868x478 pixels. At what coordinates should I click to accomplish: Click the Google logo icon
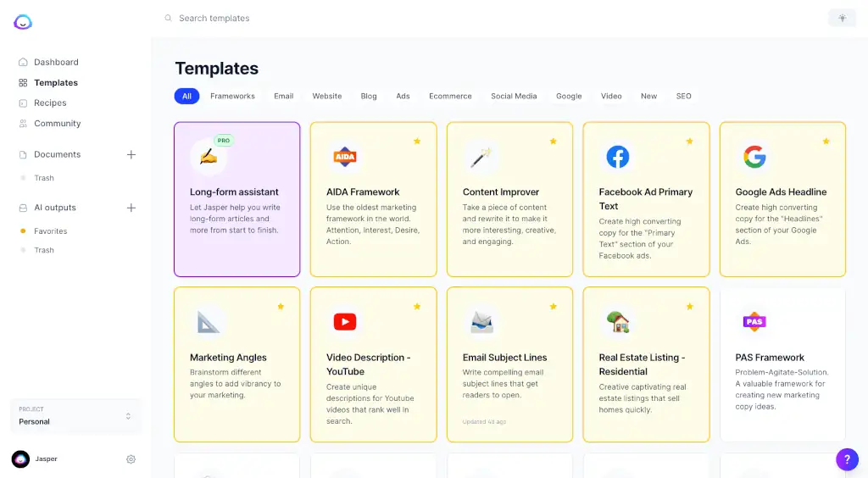pos(754,157)
